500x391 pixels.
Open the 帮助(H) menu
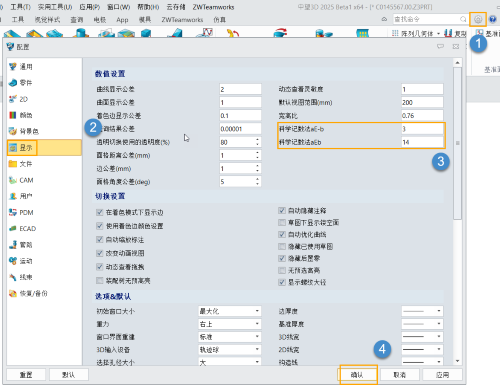(x=148, y=7)
